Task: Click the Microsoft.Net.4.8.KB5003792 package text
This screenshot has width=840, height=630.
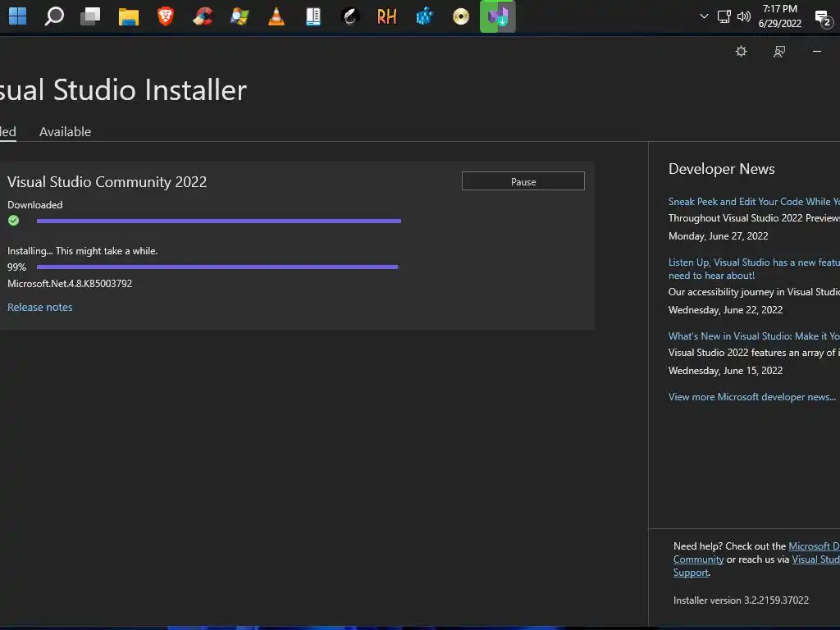Action: [x=70, y=283]
